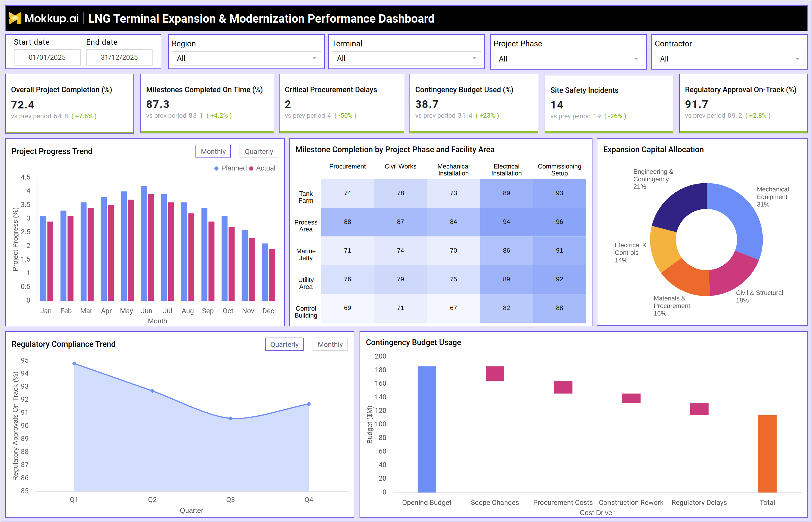Click Control Building Electrical Installation cell 82
Image resolution: width=812 pixels, height=522 pixels.
(506, 308)
